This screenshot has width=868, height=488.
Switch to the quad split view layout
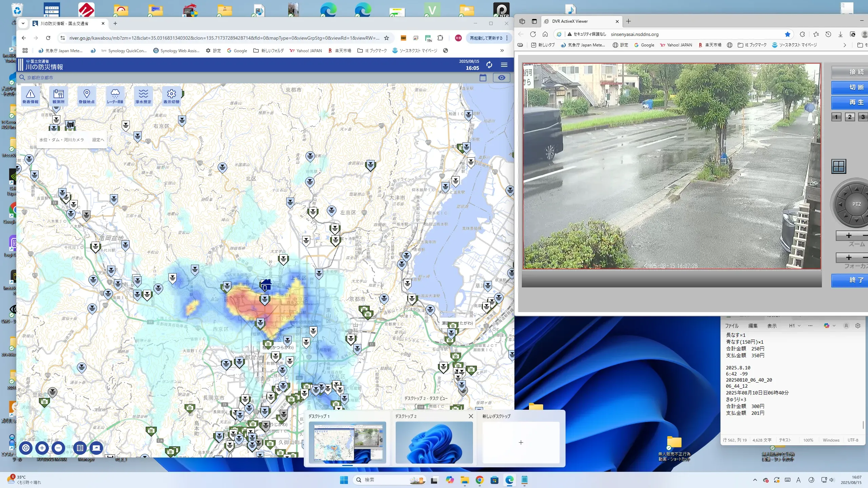(x=839, y=166)
